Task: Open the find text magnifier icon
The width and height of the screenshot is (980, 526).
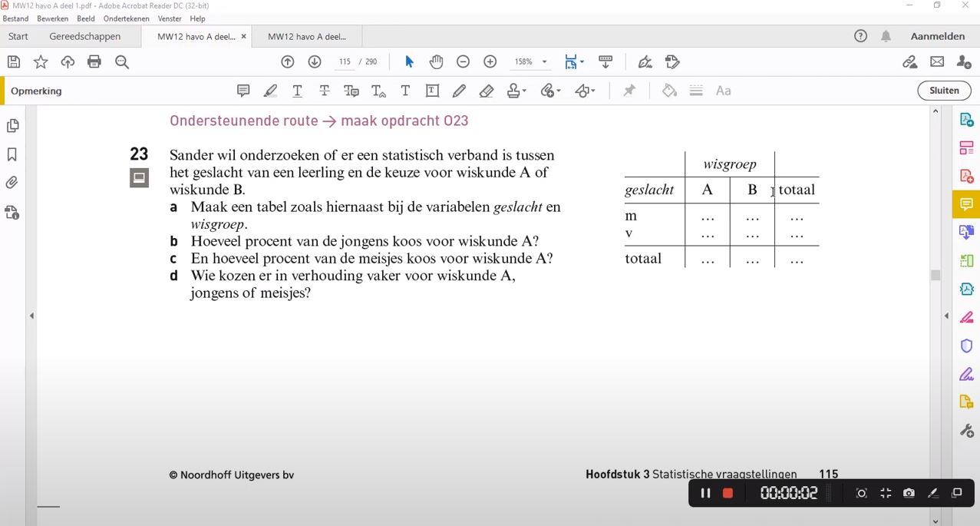Action: click(x=122, y=62)
